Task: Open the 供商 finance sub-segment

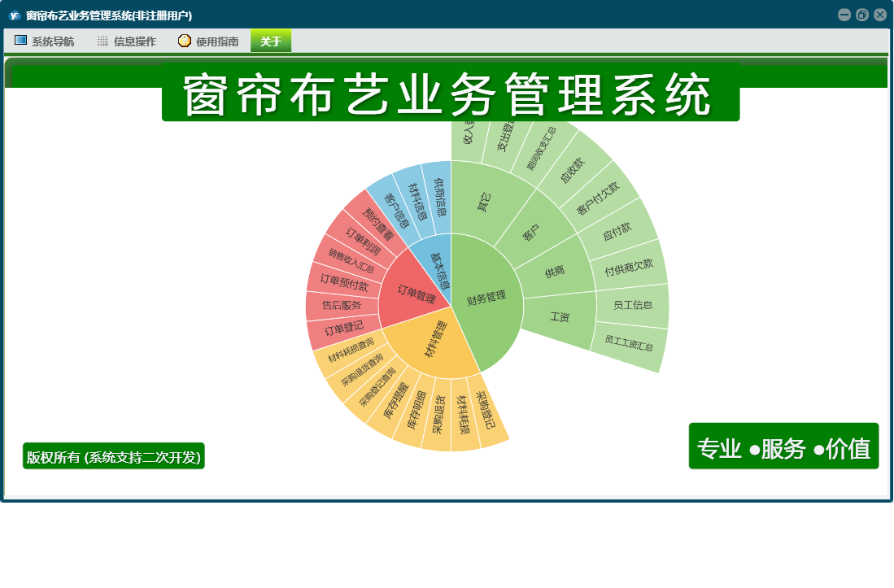Action: 554,272
